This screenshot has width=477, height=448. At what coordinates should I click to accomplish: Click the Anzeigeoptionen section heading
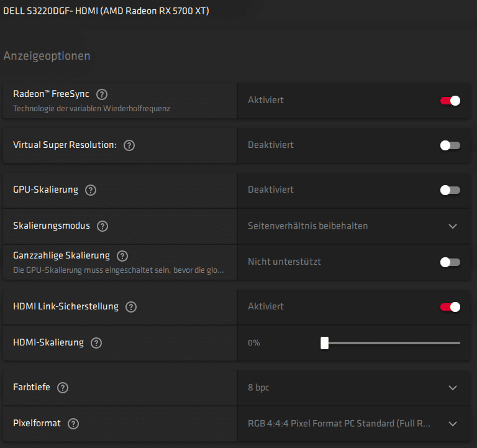point(47,56)
